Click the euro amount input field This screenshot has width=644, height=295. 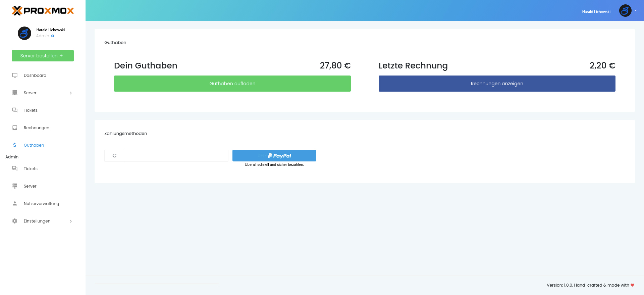pos(176,156)
